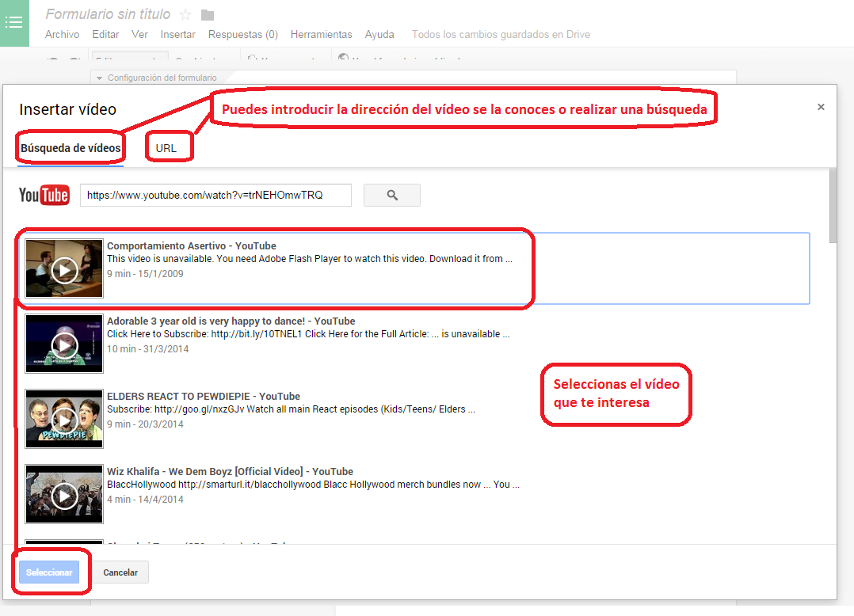The height and width of the screenshot is (616, 854).
Task: Open the Respuestas (0) menu
Action: point(243,34)
